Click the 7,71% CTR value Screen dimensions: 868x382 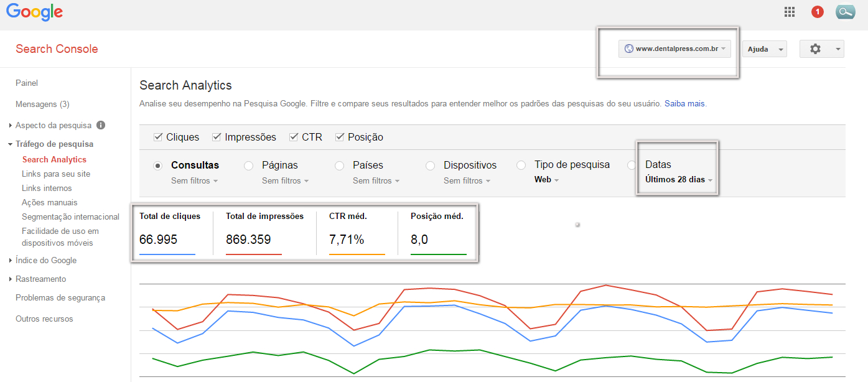click(x=347, y=240)
